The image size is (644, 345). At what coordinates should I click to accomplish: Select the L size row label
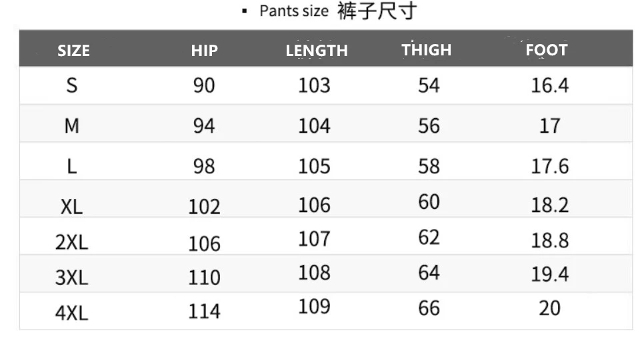click(72, 165)
